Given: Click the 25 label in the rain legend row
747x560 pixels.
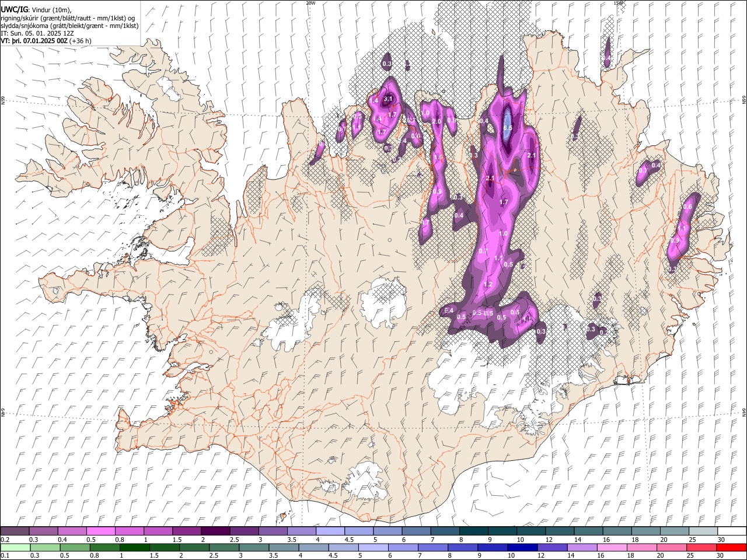Looking at the screenshot, I should (691, 555).
